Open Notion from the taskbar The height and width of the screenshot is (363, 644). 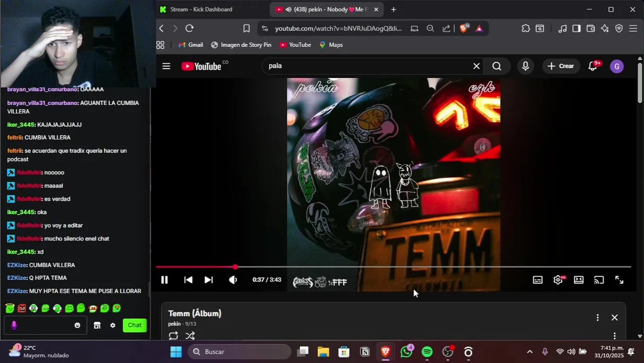pyautogui.click(x=365, y=352)
